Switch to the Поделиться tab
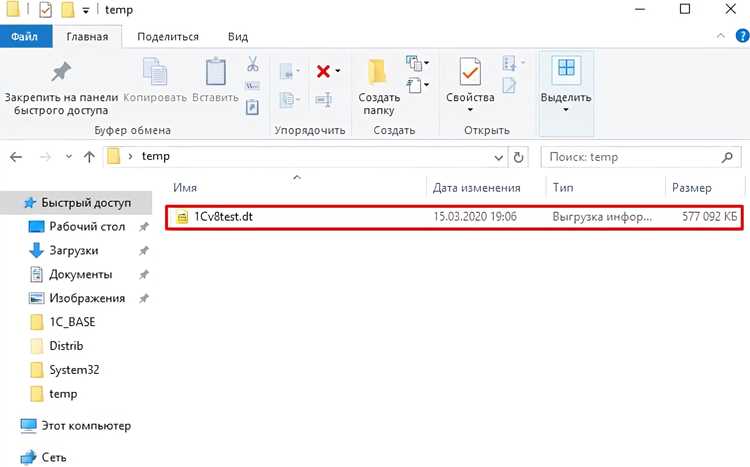 [x=168, y=37]
